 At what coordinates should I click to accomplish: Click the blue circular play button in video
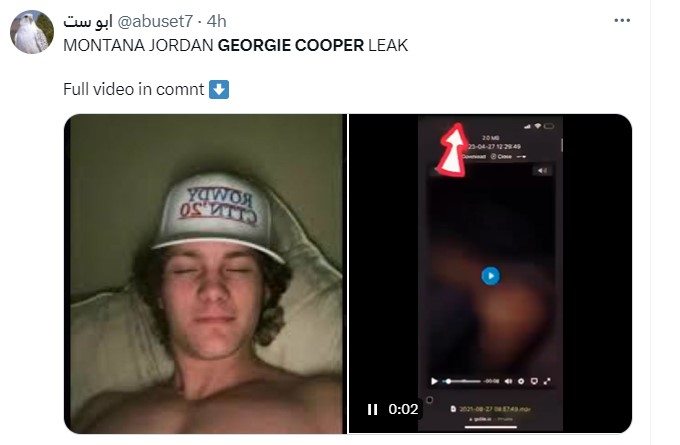pyautogui.click(x=490, y=276)
